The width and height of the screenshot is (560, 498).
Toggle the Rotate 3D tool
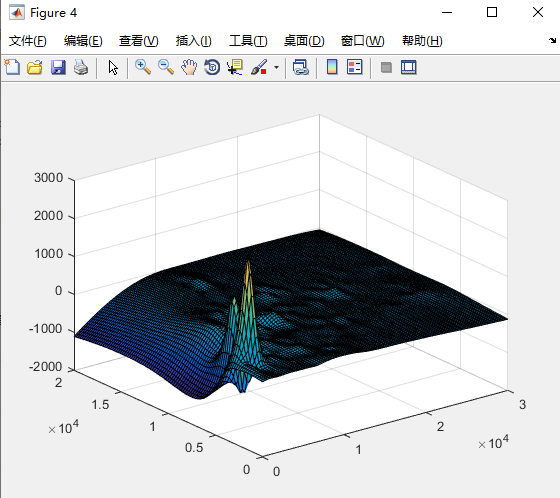(212, 67)
